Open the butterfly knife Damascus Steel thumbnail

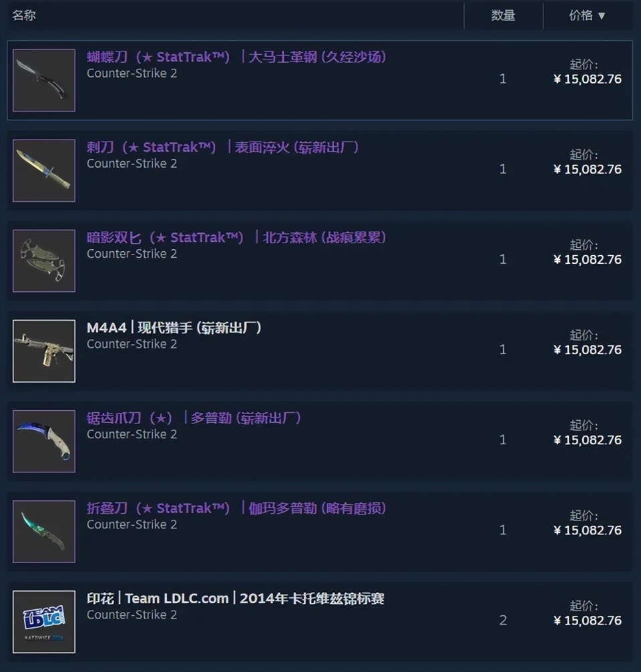tap(44, 80)
